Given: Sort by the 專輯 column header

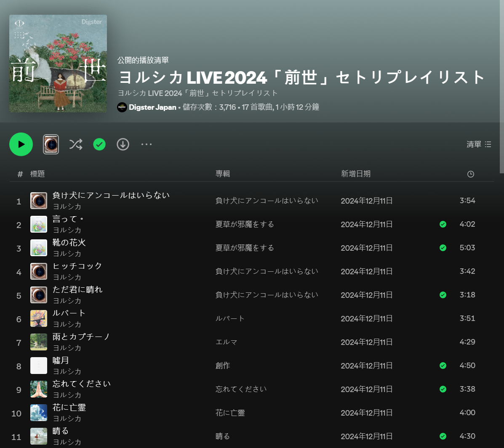Looking at the screenshot, I should coord(223,174).
